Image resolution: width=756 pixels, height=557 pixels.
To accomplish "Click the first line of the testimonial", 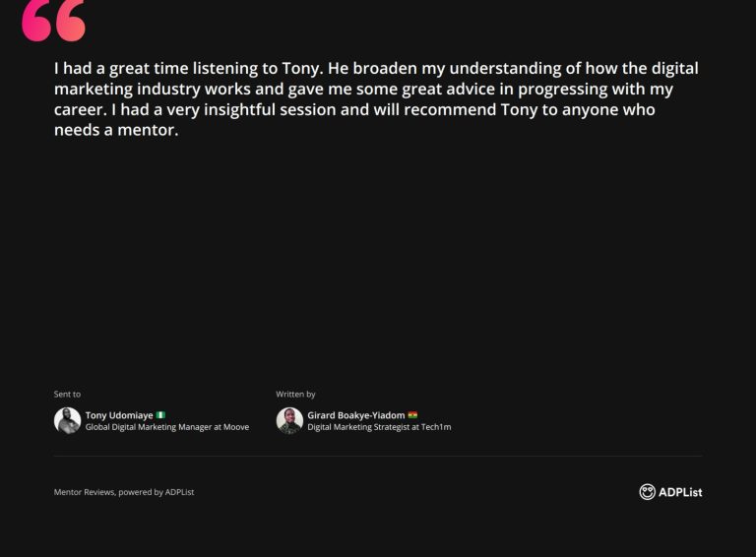I will [376, 69].
